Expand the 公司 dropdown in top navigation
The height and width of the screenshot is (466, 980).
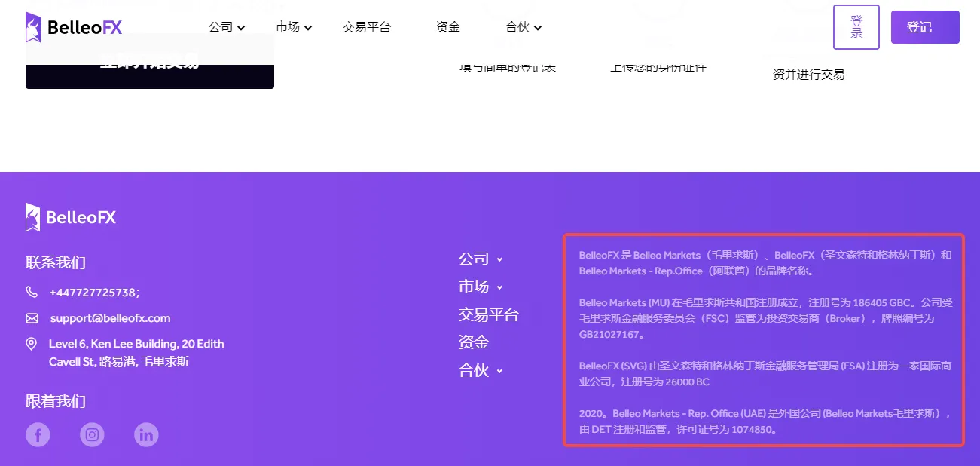227,27
